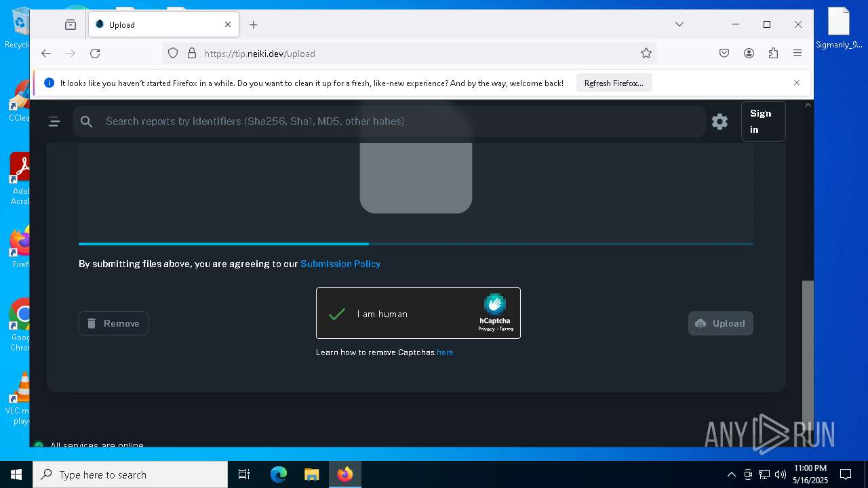Open the Firefox application menu
The width and height of the screenshot is (868, 488).
click(797, 53)
